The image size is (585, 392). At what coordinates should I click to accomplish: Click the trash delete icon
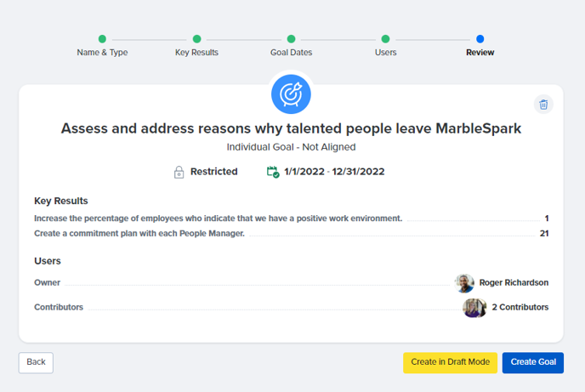tap(543, 105)
